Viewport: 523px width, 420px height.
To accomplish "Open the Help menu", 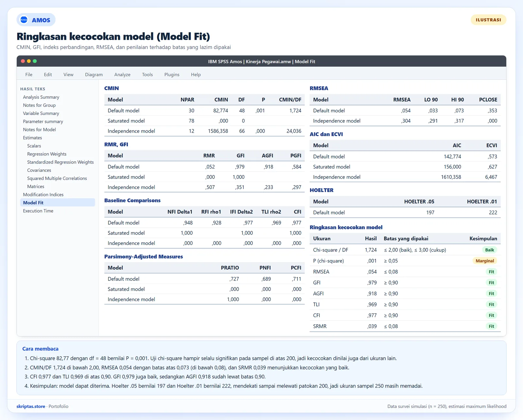I will coord(196,74).
